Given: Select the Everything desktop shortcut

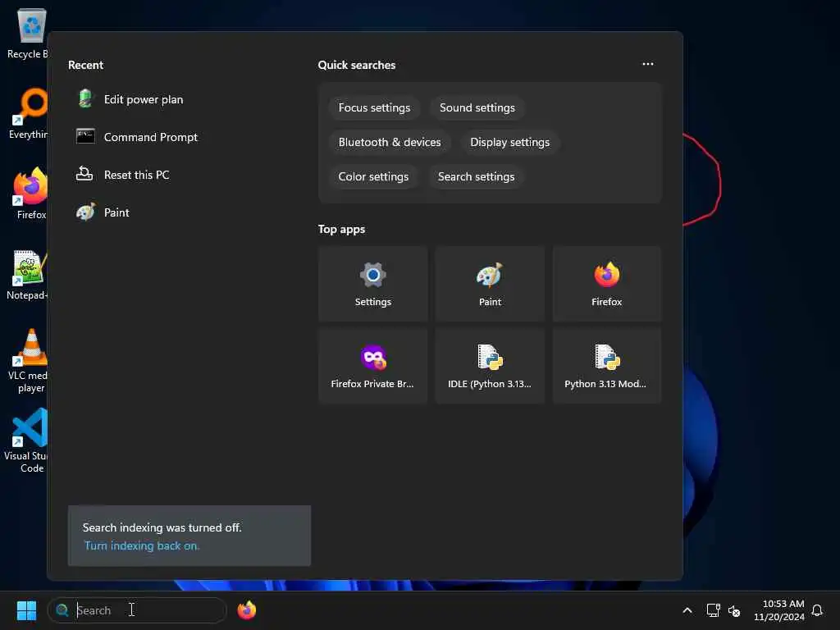Looking at the screenshot, I should coord(28,113).
